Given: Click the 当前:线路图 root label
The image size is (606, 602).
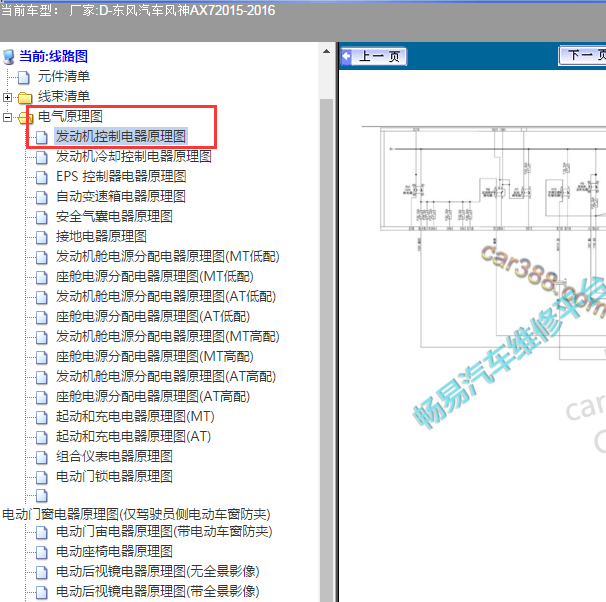Looking at the screenshot, I should click(53, 56).
